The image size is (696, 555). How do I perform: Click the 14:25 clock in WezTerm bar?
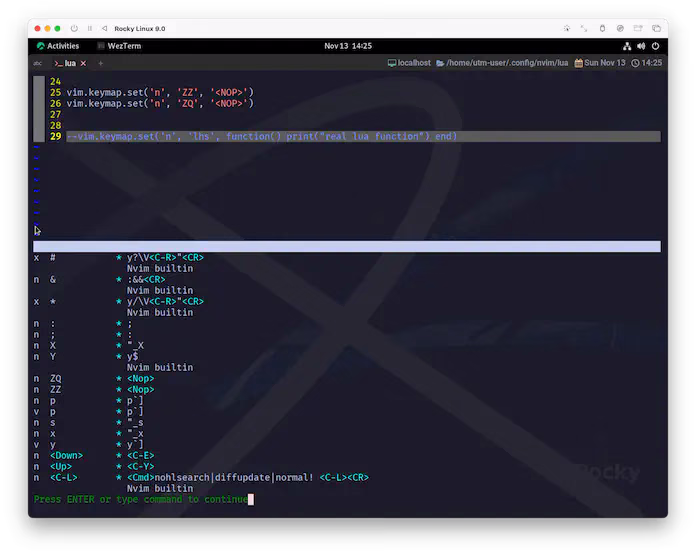click(x=646, y=63)
